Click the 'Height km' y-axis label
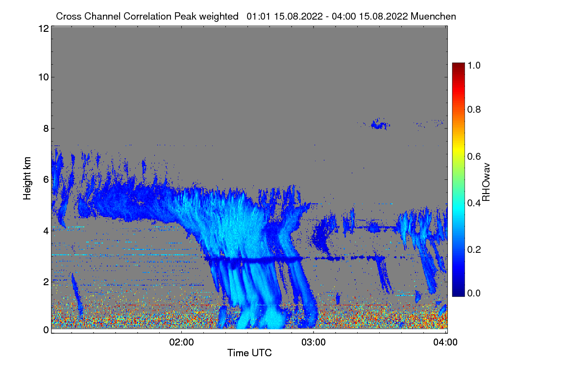Screen dimensions: 588x392 (x=27, y=178)
